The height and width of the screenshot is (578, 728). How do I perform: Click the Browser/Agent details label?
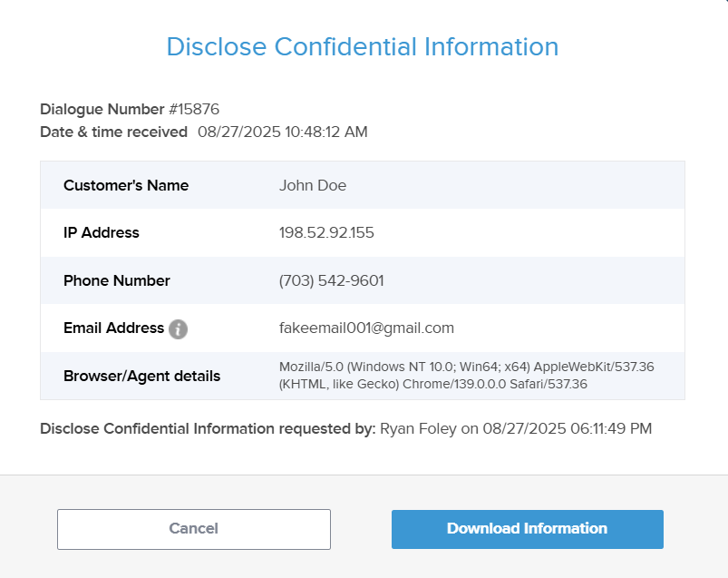click(x=141, y=376)
